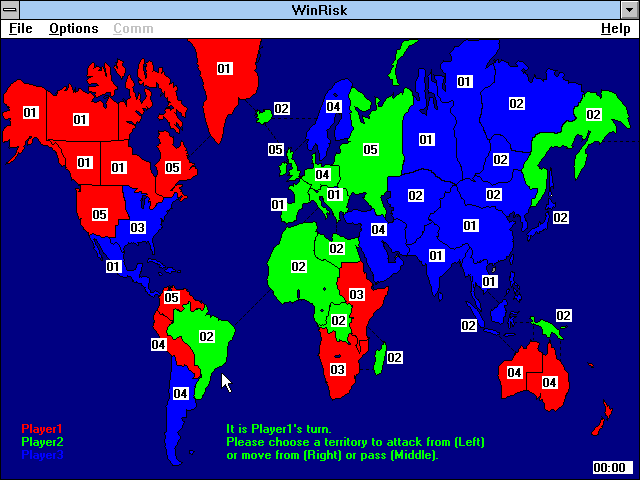This screenshot has height=480, width=640.
Task: Click the green Player2 legend label
Action: 42,442
